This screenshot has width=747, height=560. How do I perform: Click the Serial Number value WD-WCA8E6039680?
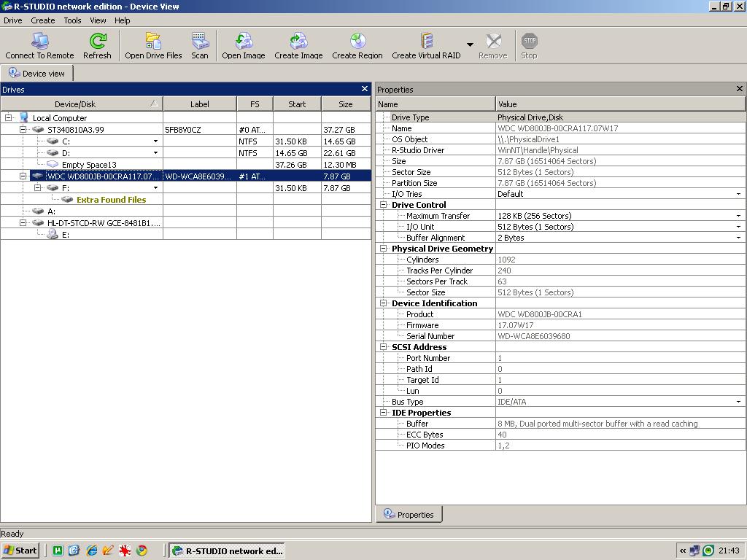tap(533, 336)
